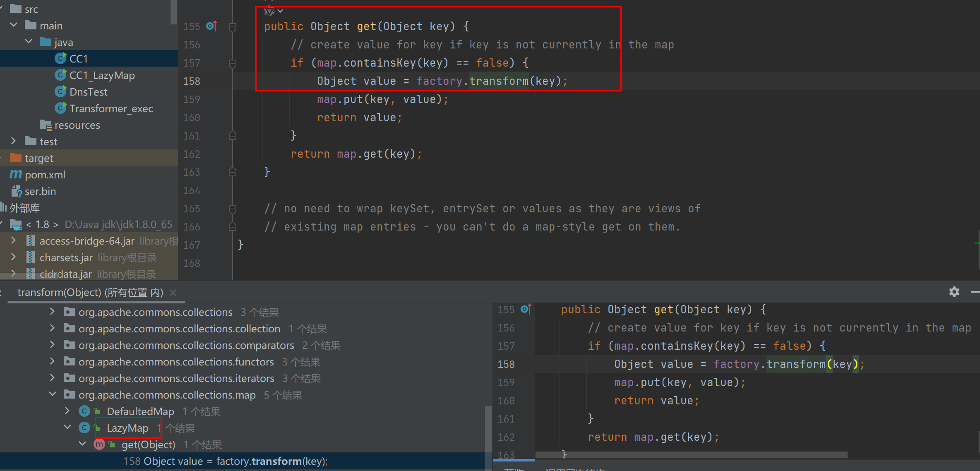The height and width of the screenshot is (471, 980).
Task: Click the LazyMap class icon
Action: click(x=84, y=428)
